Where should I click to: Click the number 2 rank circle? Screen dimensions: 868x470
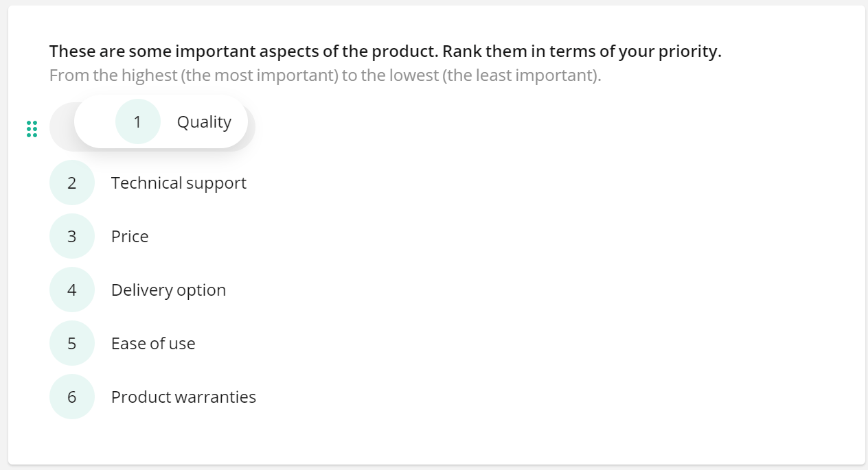click(72, 183)
